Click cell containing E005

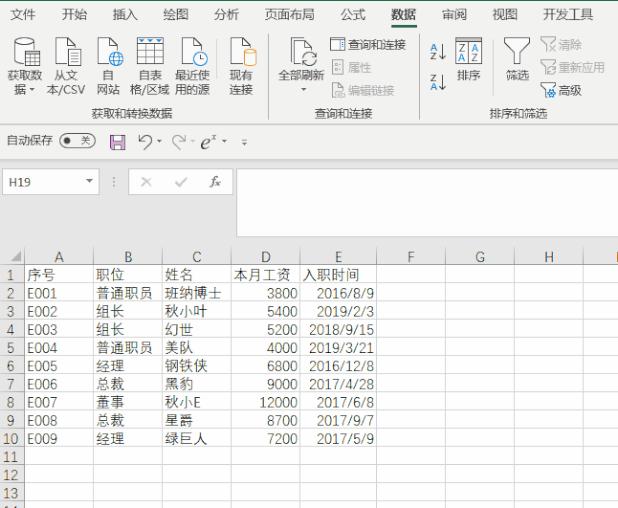tap(59, 366)
